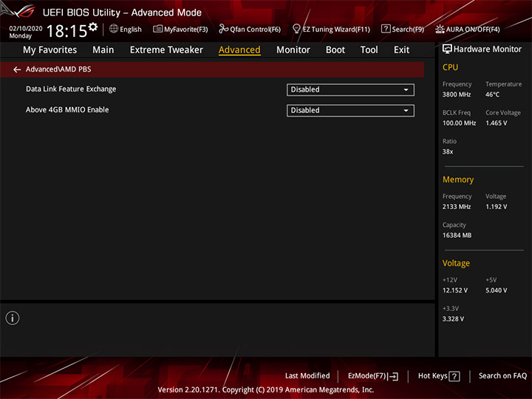
Task: Click BCLK Freq value 100.00 MHz
Action: [459, 123]
